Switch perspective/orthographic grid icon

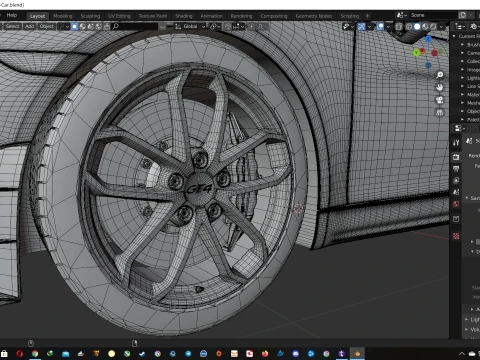pos(440,113)
